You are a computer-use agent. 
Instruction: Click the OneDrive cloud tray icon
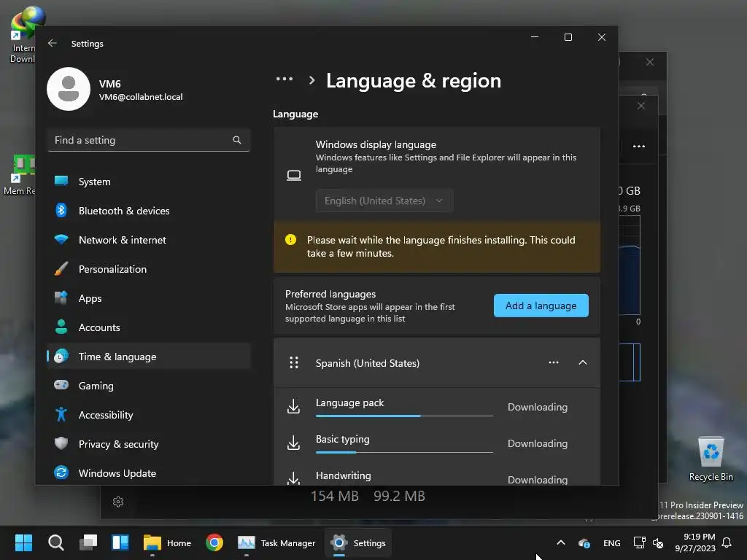click(584, 542)
